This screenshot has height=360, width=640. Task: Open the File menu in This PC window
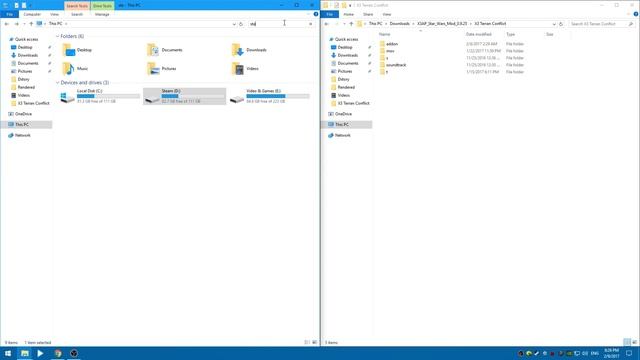point(9,14)
